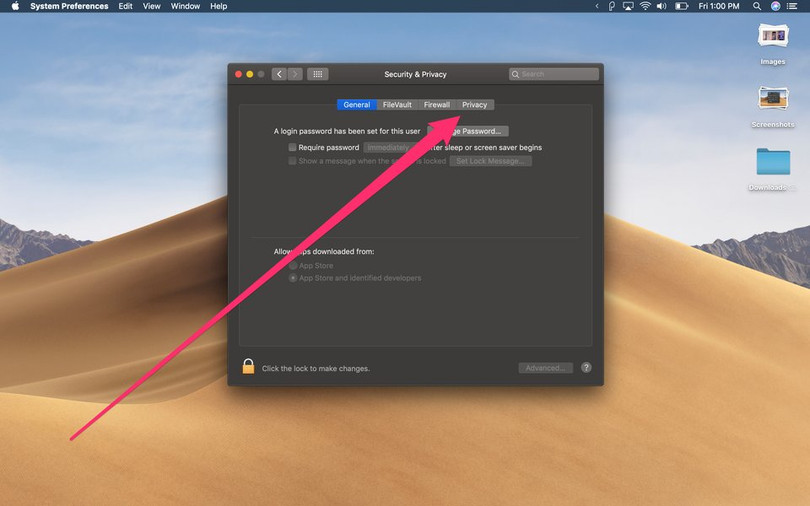Select App Store and identified developers option
The width and height of the screenshot is (810, 506).
(x=293, y=278)
